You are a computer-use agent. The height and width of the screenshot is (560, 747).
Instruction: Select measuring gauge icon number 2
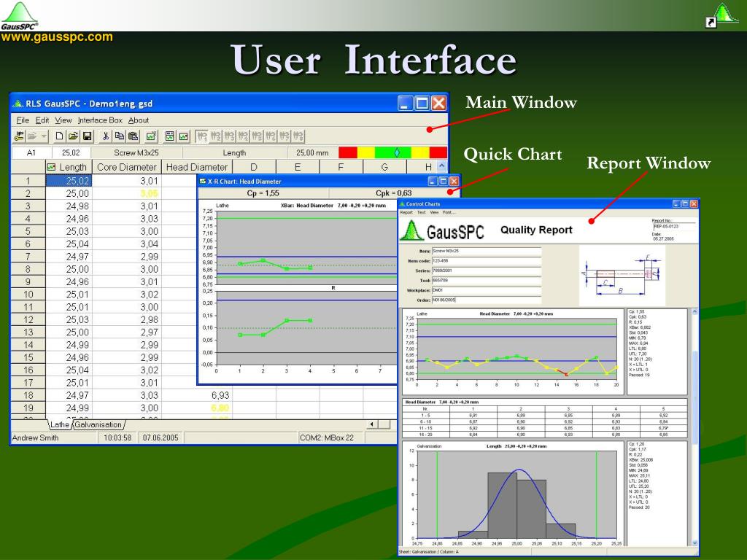click(216, 136)
